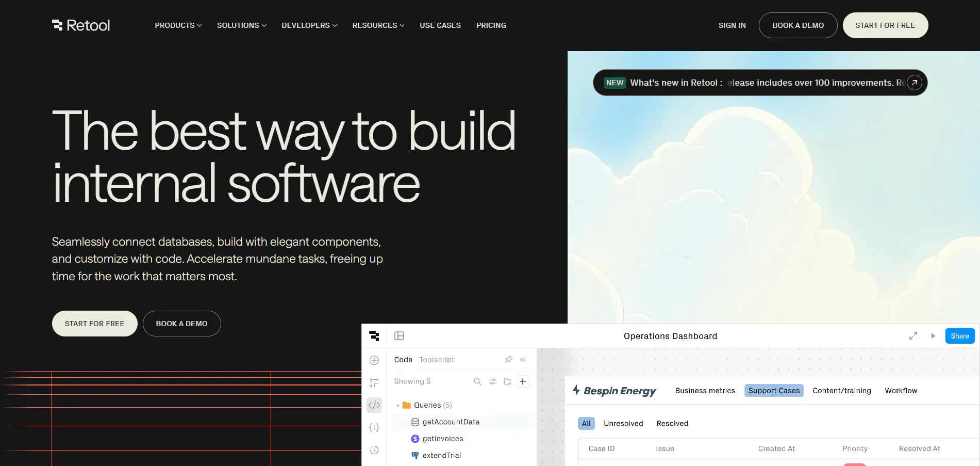Click the hero Book a Demo button

coord(182,324)
